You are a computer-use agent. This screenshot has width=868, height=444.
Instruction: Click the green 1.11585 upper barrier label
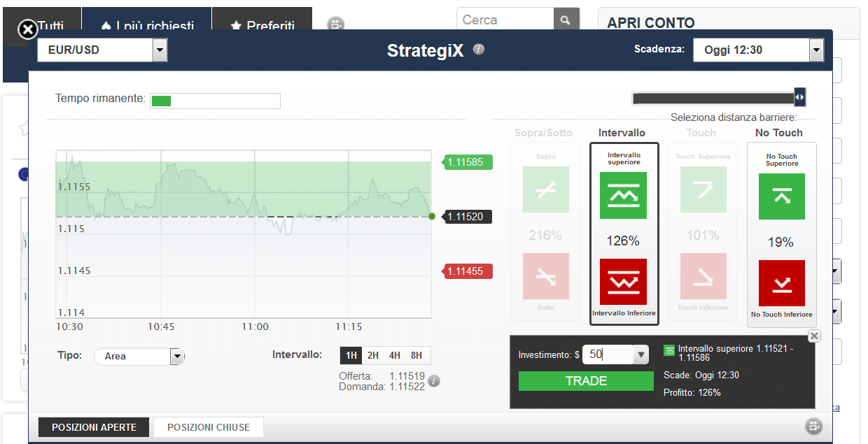pos(467,162)
